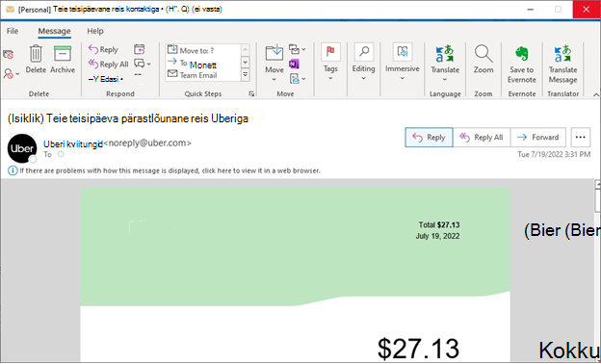Screen dimensions: 601x364
Task: Open the Tags flag menu
Action: [x=330, y=62]
